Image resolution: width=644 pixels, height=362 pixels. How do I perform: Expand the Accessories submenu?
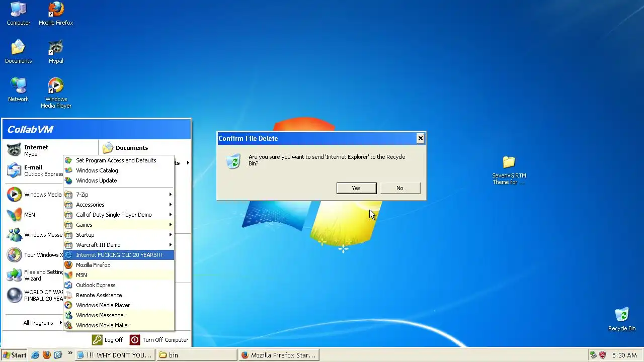click(x=119, y=205)
